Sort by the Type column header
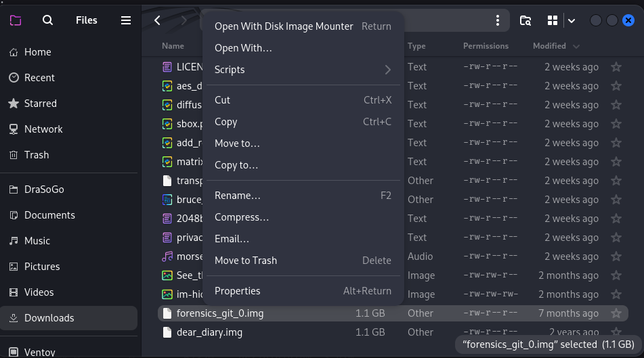644x358 pixels. click(416, 46)
